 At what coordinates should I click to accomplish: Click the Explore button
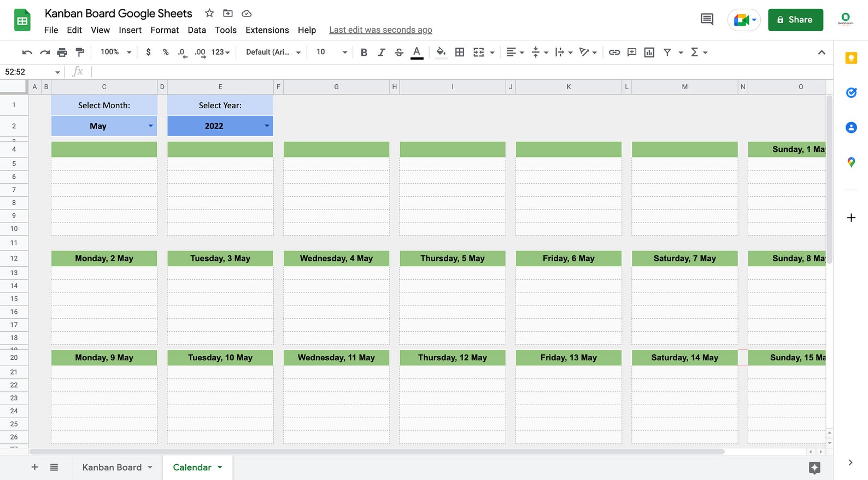(x=814, y=468)
